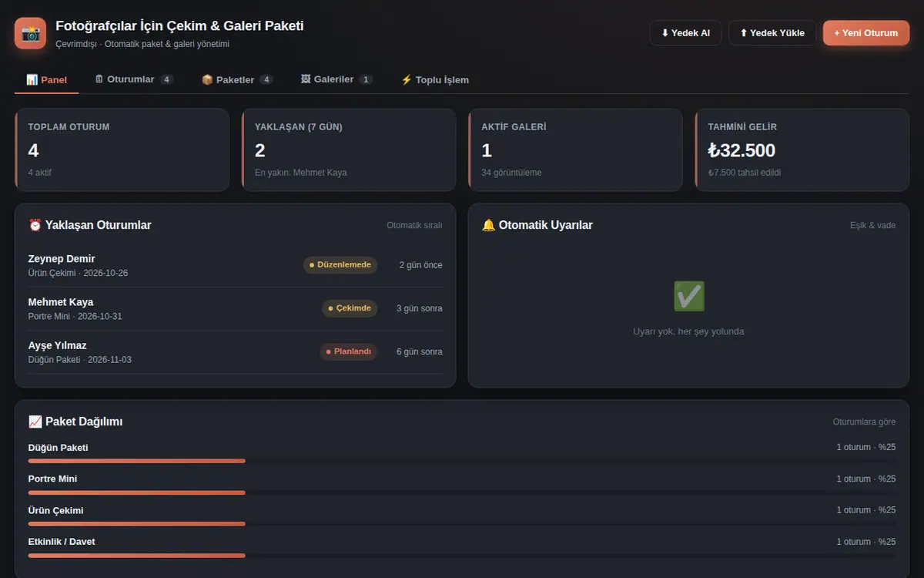Click 'Uyarı yok, her şey yolunda' message
The image size is (924, 578).
coord(688,331)
